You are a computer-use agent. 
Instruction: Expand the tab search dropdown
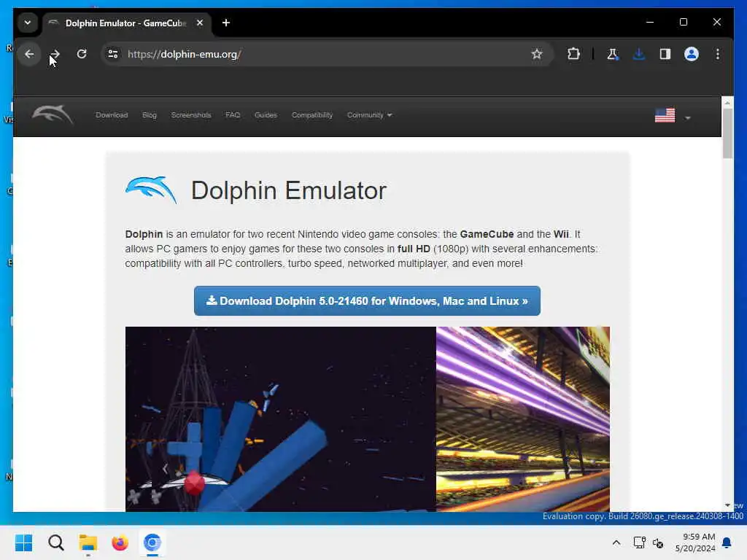[28, 23]
